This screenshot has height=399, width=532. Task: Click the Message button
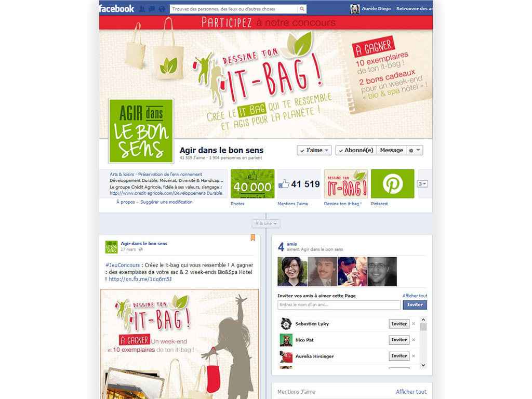point(392,150)
